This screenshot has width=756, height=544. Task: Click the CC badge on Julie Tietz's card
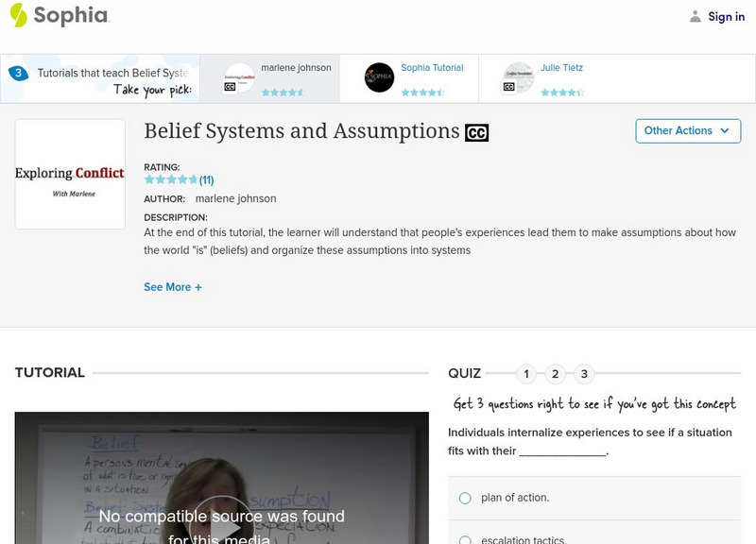pyautogui.click(x=509, y=87)
